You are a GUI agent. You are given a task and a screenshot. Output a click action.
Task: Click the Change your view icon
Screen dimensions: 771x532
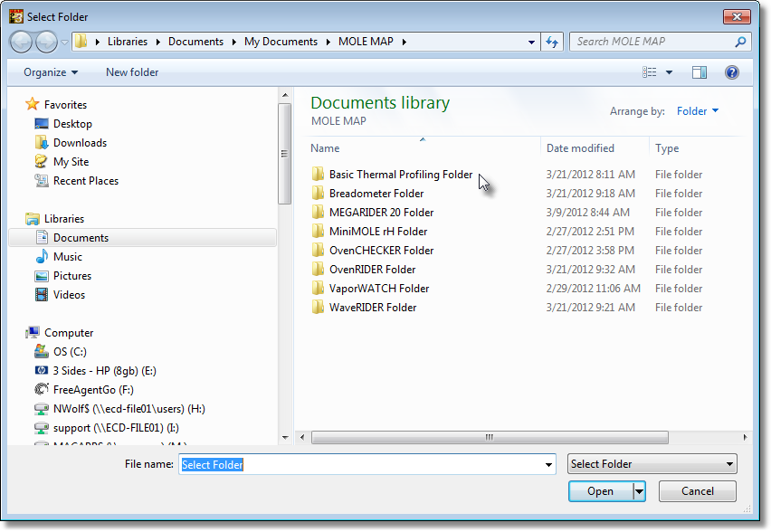point(649,72)
